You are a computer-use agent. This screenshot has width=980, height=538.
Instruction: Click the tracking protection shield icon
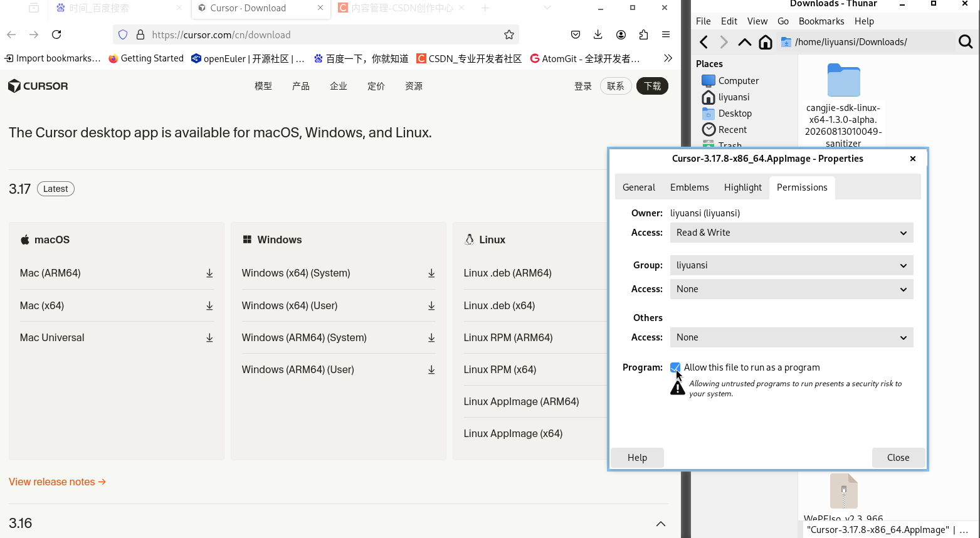pyautogui.click(x=123, y=34)
